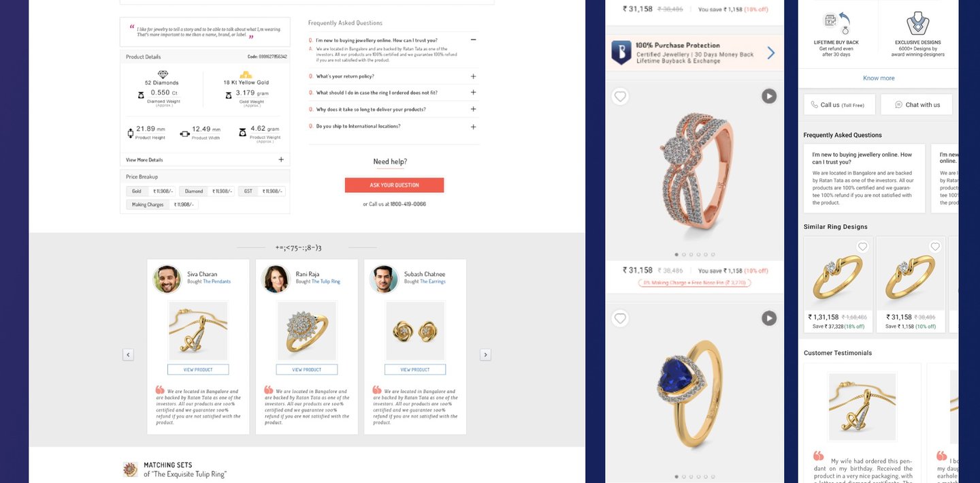980x483 pixels.
Task: Click the previous testimonial carousel arrow
Action: [x=128, y=354]
